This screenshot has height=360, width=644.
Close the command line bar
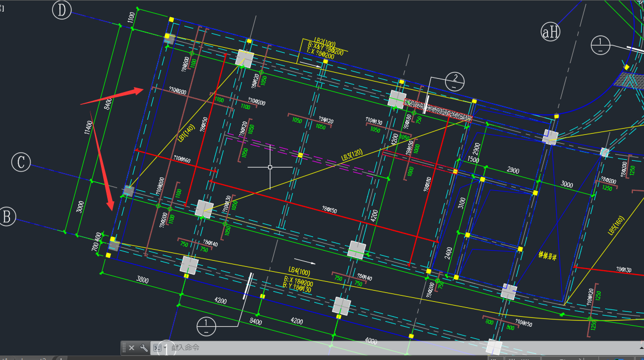point(132,348)
